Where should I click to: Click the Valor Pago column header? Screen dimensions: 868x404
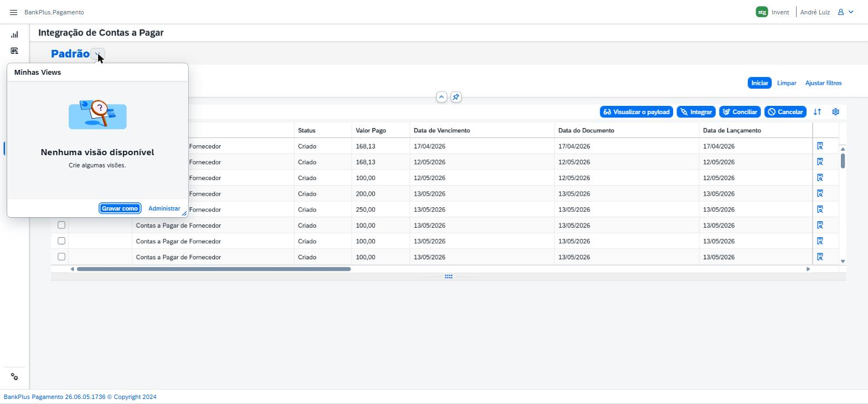(x=381, y=131)
